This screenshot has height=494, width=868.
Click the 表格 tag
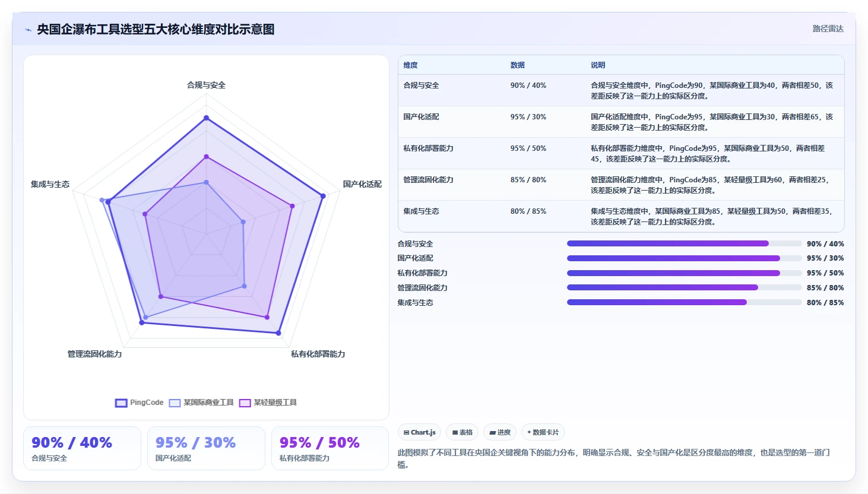click(x=462, y=432)
